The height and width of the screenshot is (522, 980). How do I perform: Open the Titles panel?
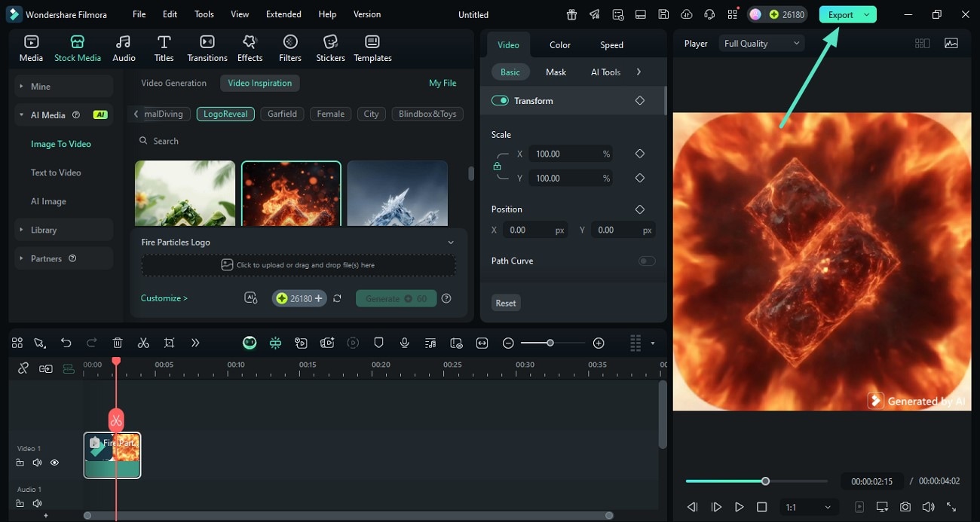point(164,48)
